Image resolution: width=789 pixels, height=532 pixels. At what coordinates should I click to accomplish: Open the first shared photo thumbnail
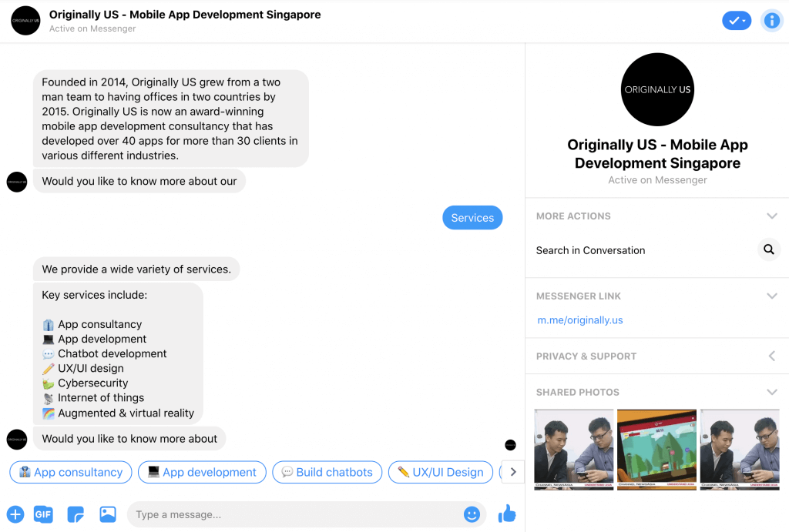click(x=573, y=450)
